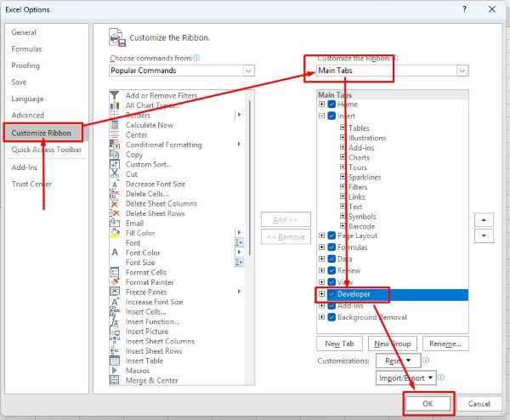The height and width of the screenshot is (420, 510).
Task: Click the Insert Picture icon
Action: (x=115, y=332)
